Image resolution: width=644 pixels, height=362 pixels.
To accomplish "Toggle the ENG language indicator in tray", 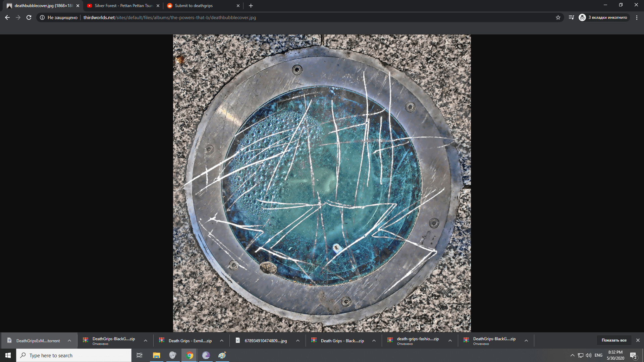I will [598, 355].
